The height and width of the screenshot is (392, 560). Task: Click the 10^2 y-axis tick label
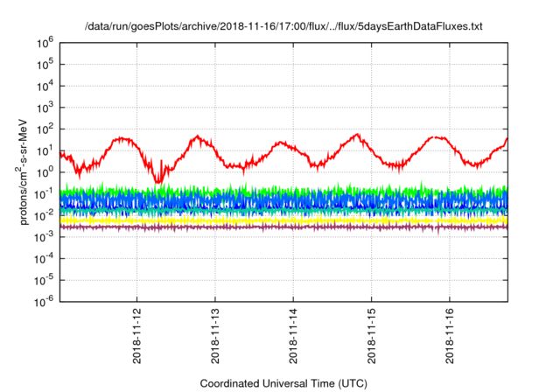45,129
